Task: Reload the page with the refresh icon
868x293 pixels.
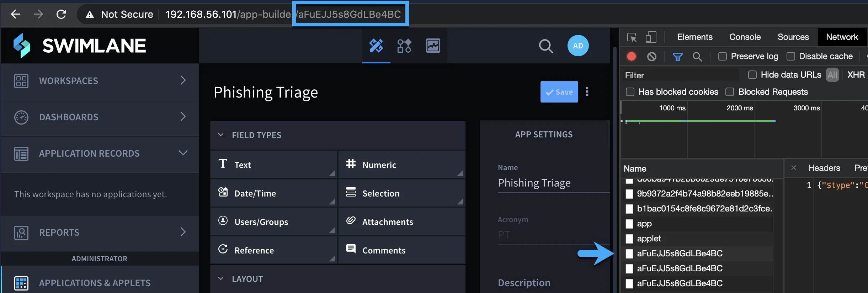Action: tap(62, 14)
